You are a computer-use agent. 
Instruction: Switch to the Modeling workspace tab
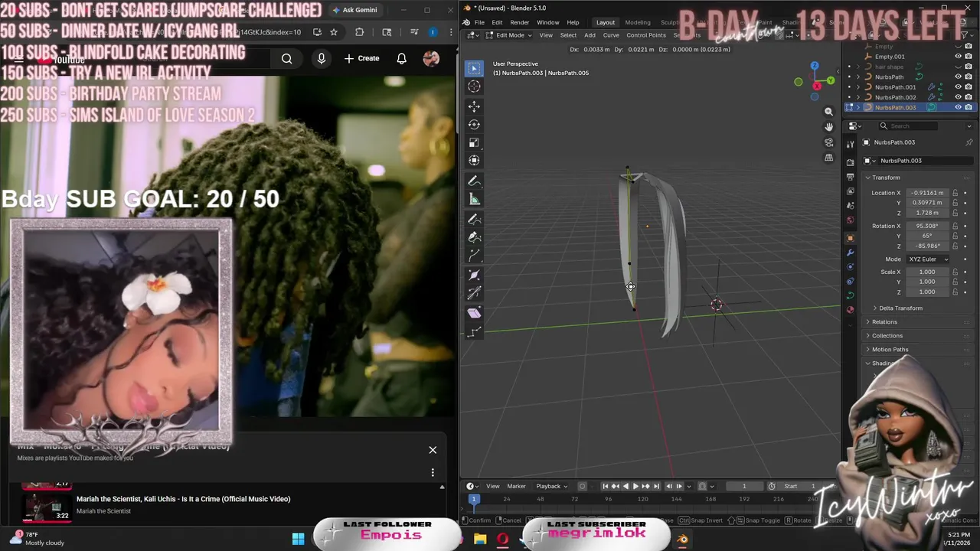pos(637,22)
